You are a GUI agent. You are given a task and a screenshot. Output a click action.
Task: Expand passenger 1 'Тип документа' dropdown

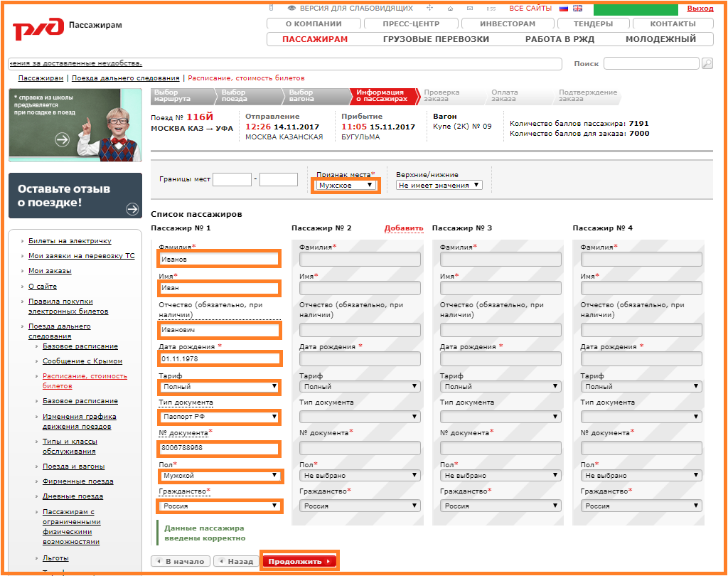tap(218, 417)
